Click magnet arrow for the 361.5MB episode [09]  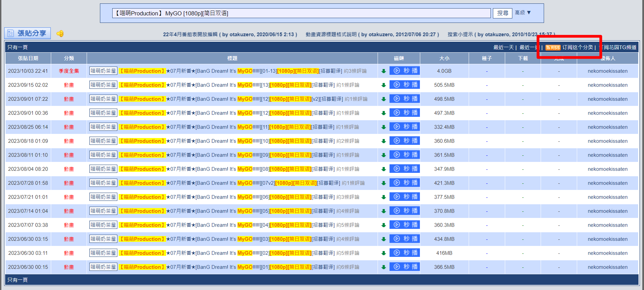[383, 155]
